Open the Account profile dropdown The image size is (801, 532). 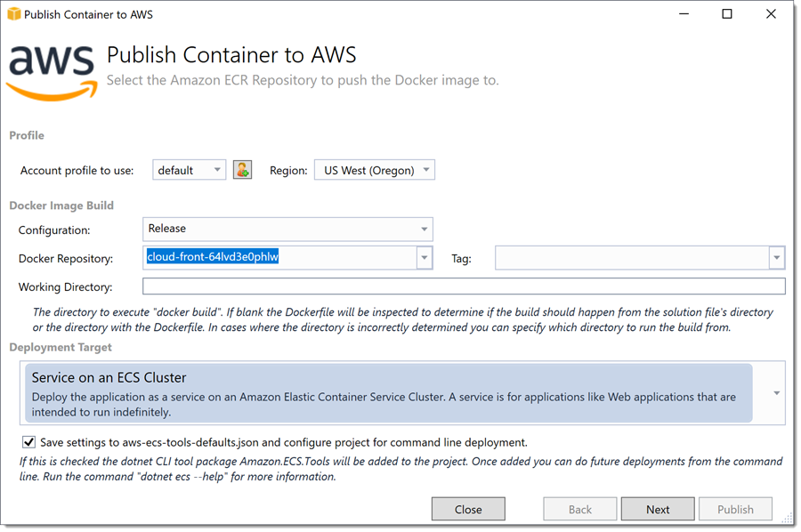[x=189, y=170]
